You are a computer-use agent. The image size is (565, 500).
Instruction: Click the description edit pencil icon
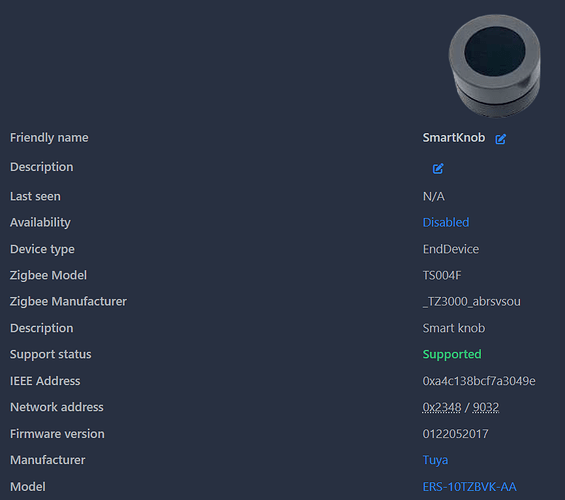click(x=438, y=168)
